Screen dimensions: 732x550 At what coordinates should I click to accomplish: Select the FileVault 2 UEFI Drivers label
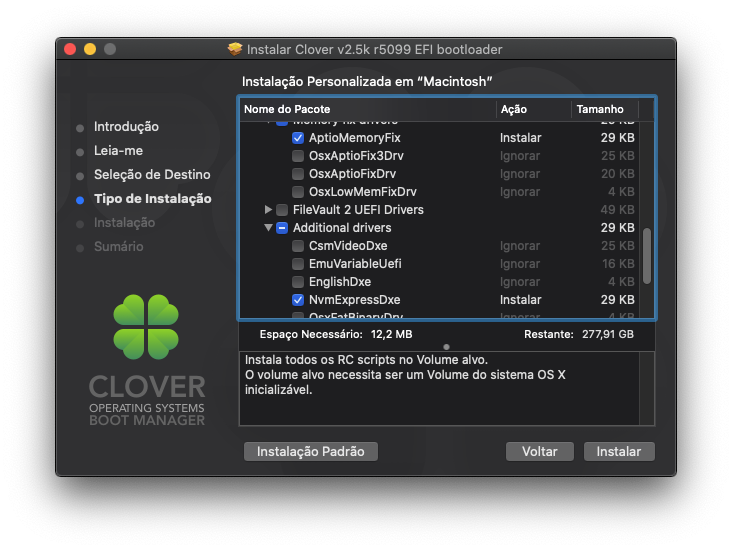pos(358,210)
